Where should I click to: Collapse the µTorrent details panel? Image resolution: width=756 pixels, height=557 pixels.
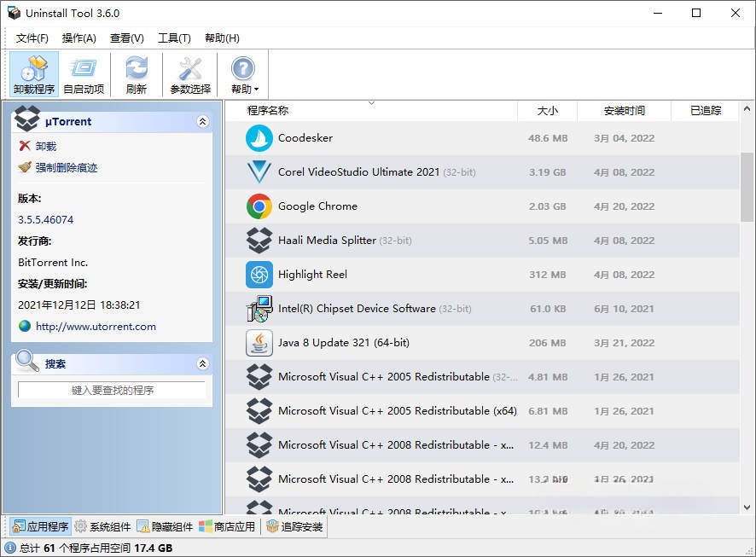[x=202, y=121]
